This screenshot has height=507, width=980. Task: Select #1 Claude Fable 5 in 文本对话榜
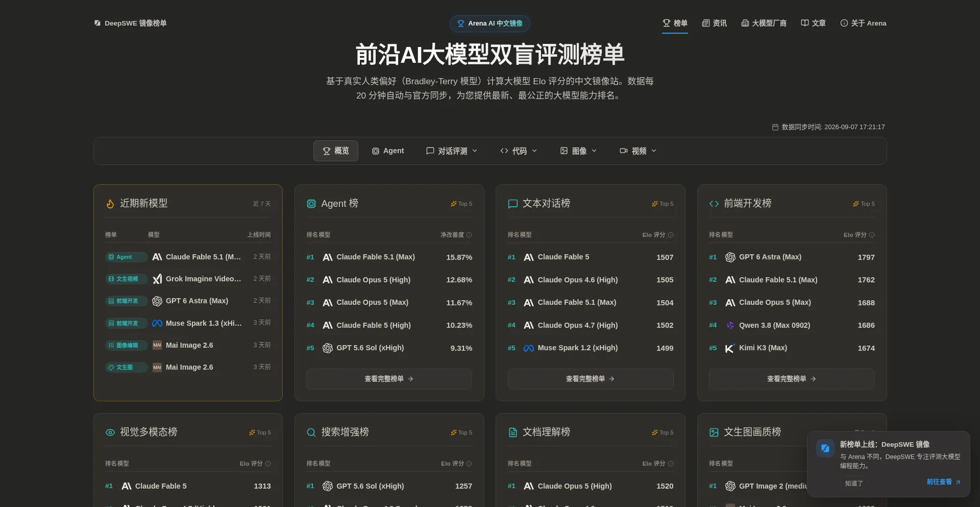(590, 257)
